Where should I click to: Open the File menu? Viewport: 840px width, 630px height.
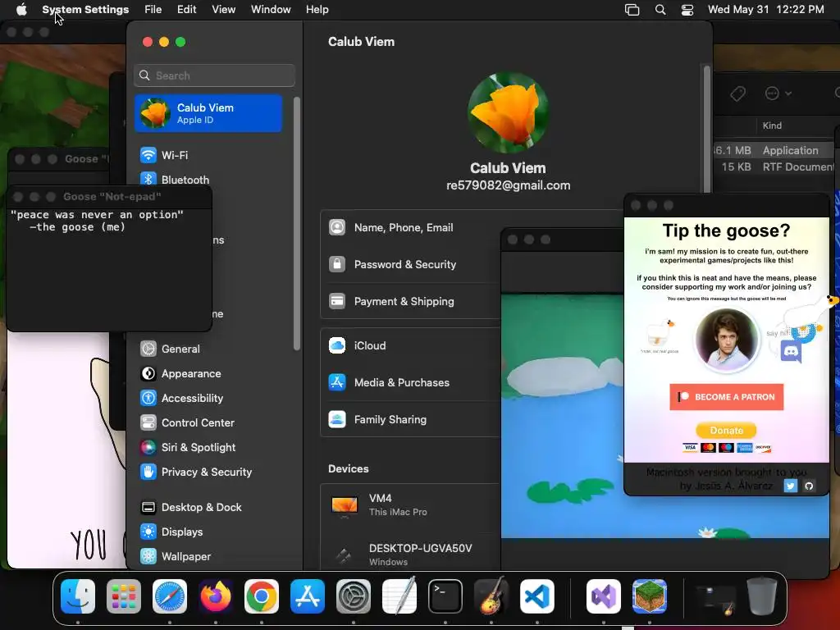pos(153,10)
